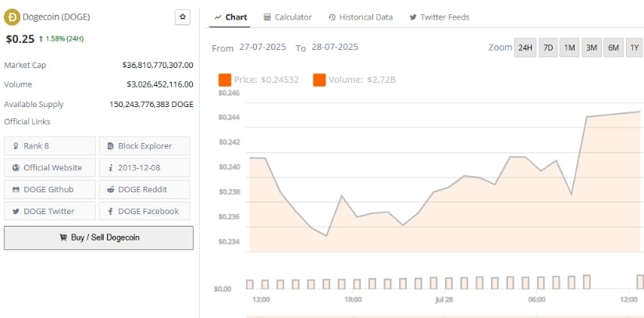This screenshot has height=318, width=644.
Task: Open the Chart tab
Action: [x=230, y=17]
